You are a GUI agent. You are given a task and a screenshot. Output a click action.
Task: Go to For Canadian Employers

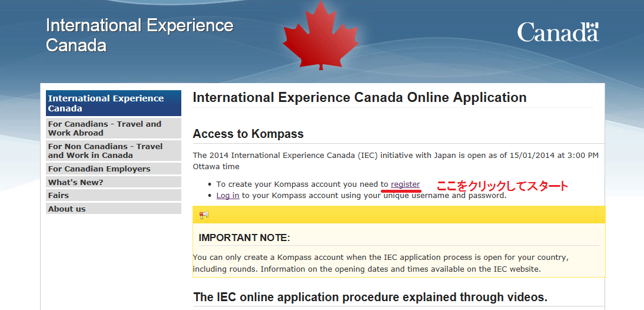(114, 169)
